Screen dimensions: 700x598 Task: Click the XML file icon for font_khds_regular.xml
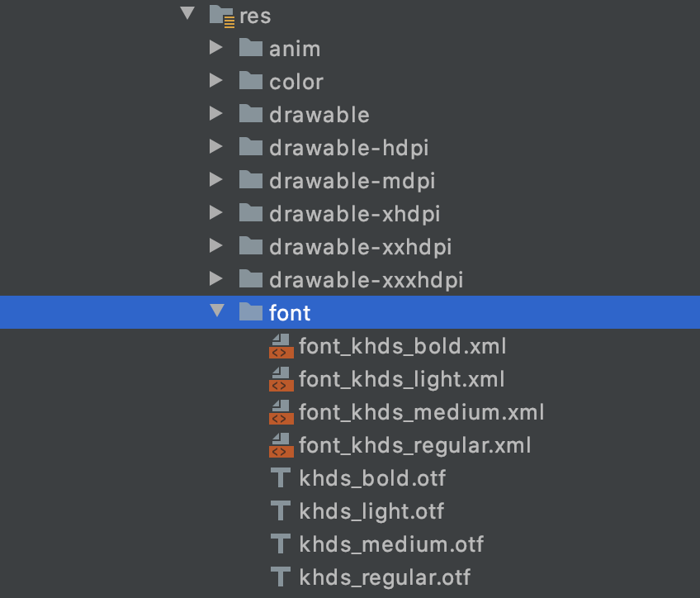[x=281, y=445]
